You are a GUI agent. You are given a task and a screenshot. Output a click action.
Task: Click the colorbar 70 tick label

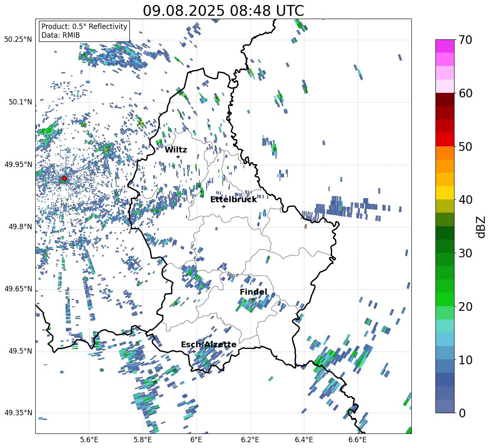465,40
